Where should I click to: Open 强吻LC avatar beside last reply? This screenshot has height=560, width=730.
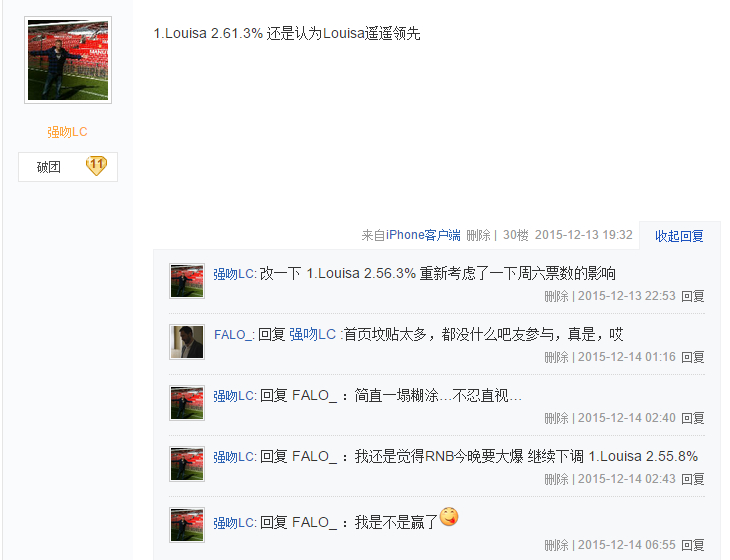click(x=187, y=525)
